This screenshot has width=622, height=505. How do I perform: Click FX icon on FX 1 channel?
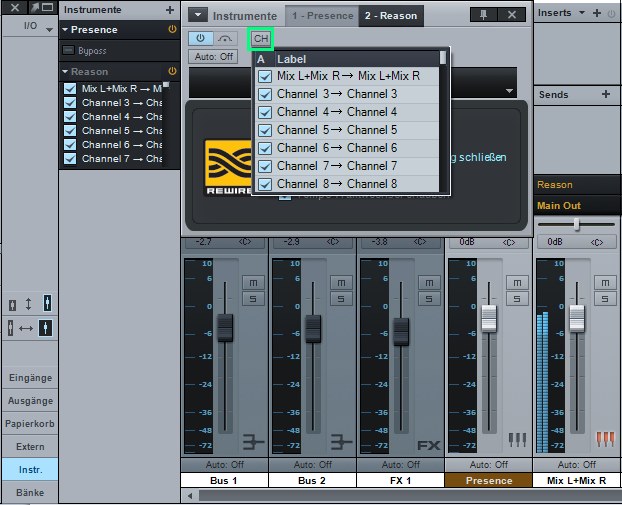point(429,445)
